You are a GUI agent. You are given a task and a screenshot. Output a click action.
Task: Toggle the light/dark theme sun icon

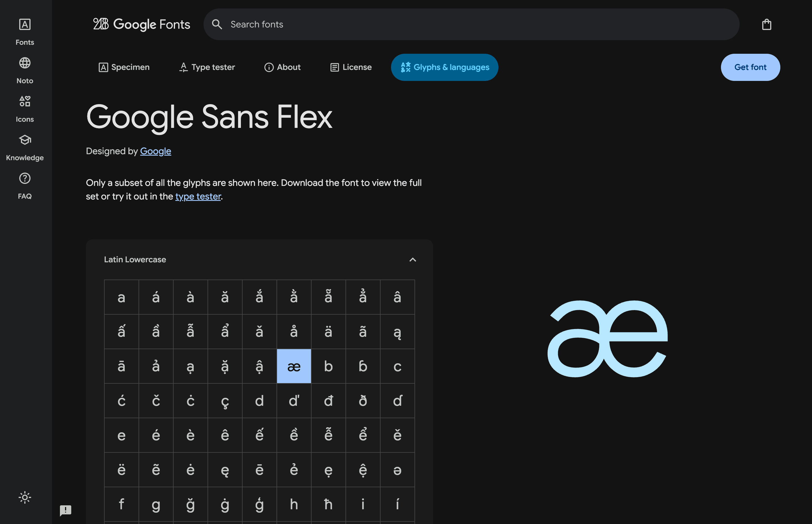[x=25, y=497]
